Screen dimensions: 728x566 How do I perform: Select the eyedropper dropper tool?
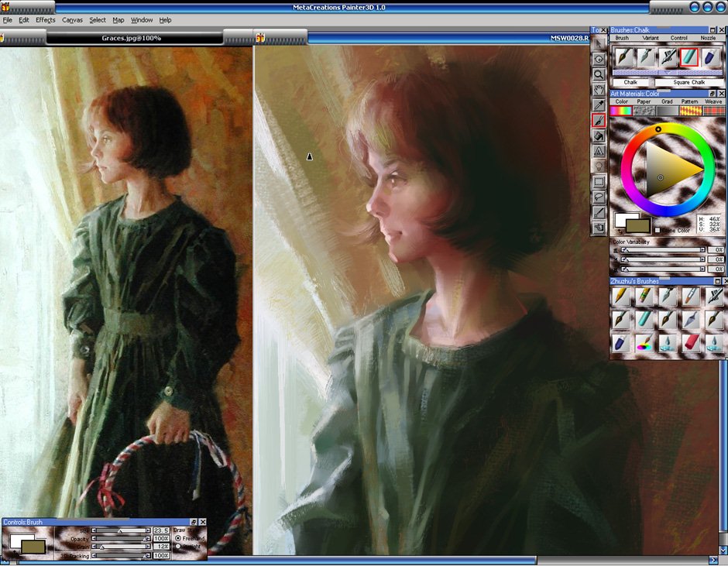tap(599, 105)
